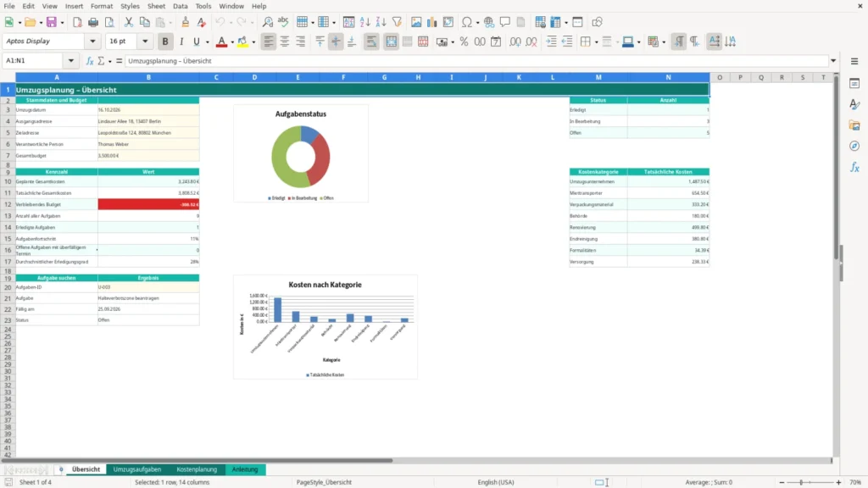Print the spreadsheet
This screenshot has height=488, width=868.
93,22
